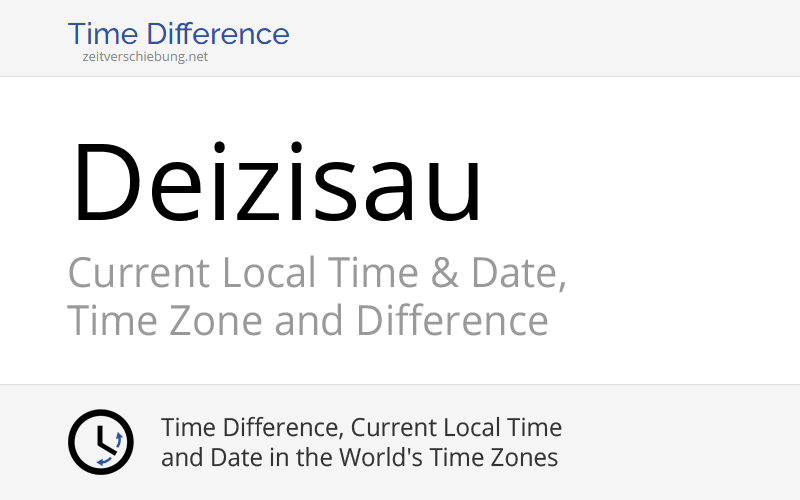Click the word "Current" in the footer text
Image resolution: width=800 pixels, height=500 pixels.
pyautogui.click(x=398, y=428)
